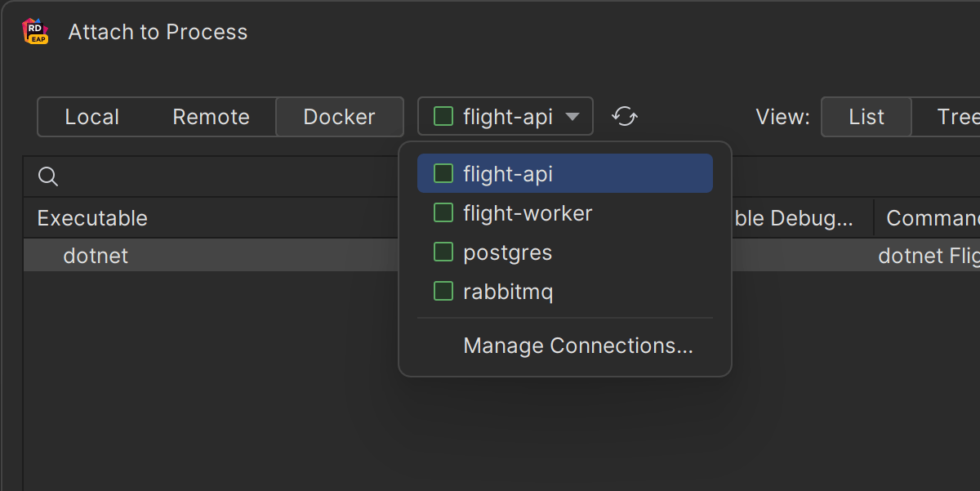Image resolution: width=980 pixels, height=491 pixels.
Task: Click the container icon in the highlighted flight-api entry
Action: (x=443, y=173)
